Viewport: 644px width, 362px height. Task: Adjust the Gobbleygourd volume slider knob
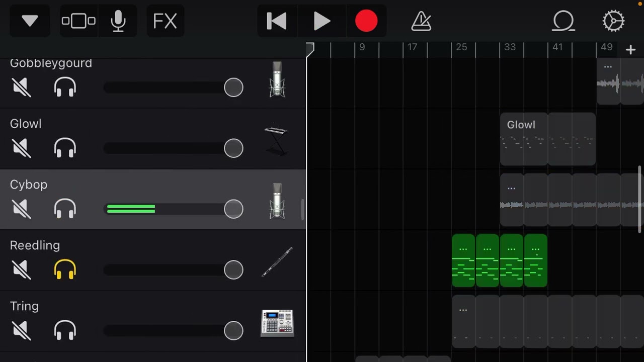(x=233, y=87)
